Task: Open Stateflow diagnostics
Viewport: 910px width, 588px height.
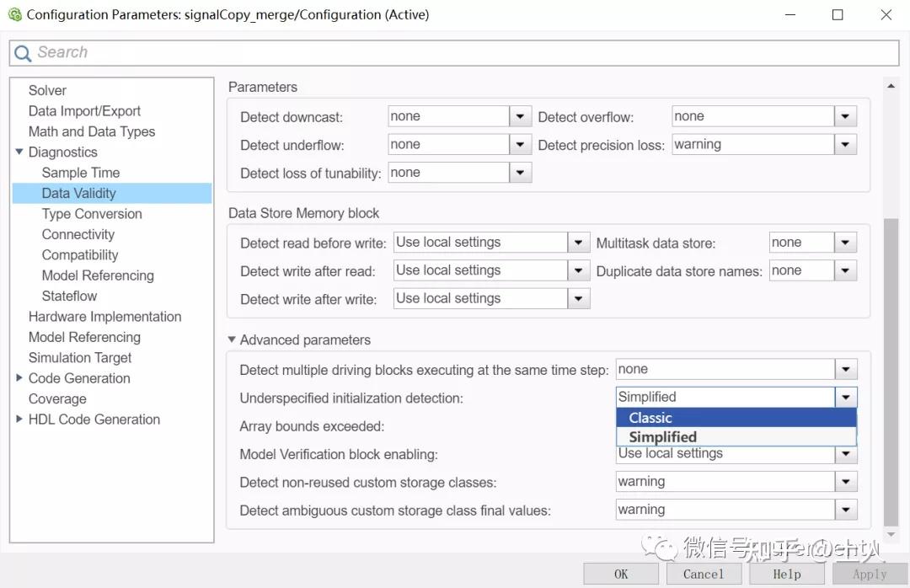Action: click(x=69, y=296)
